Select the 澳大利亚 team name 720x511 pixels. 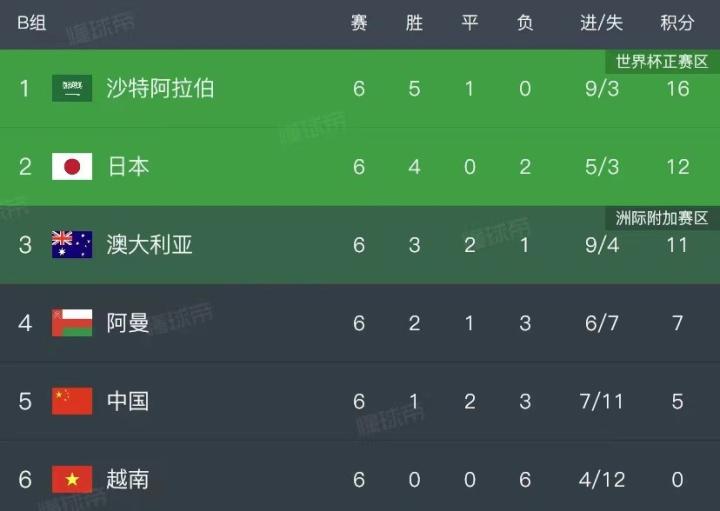[149, 244]
